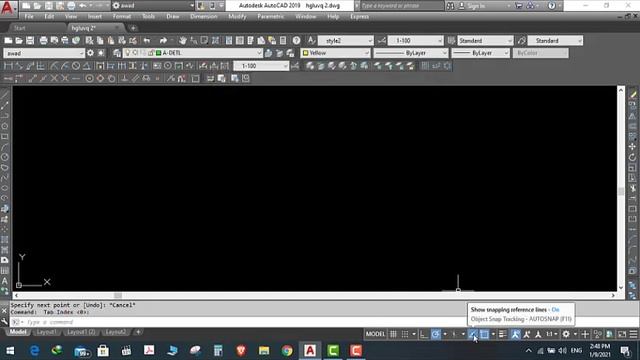Add a new layout with plus button

(x=138, y=332)
